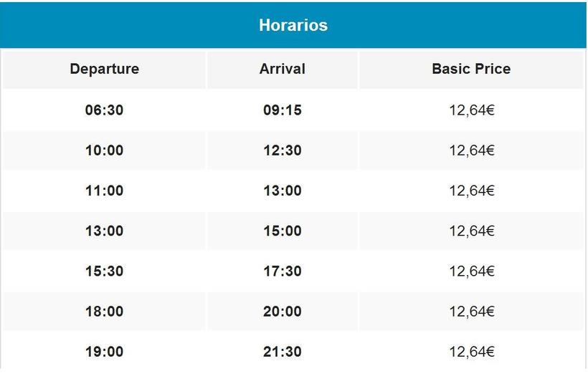This screenshot has height=376, width=588.
Task: Choose the 18:00 departure time
Action: (104, 312)
